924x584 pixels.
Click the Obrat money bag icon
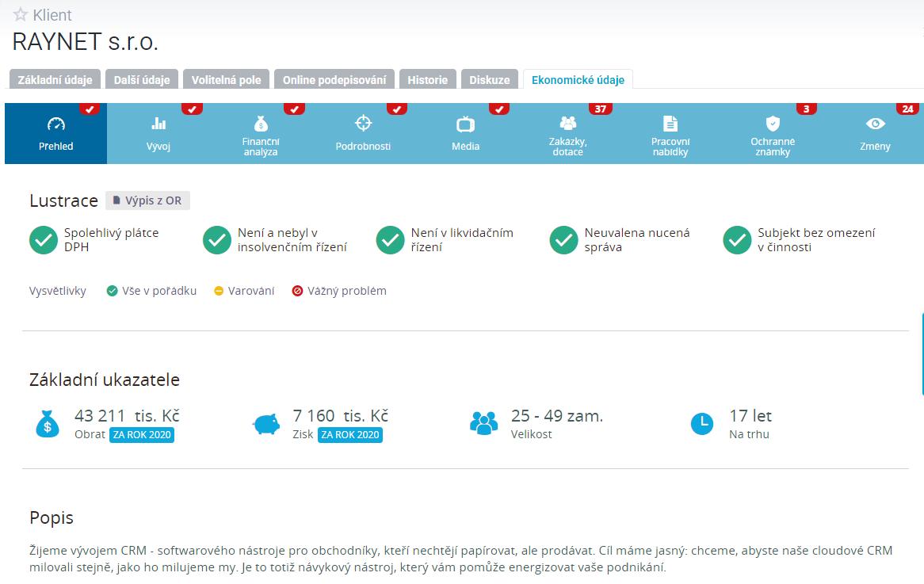pos(48,424)
